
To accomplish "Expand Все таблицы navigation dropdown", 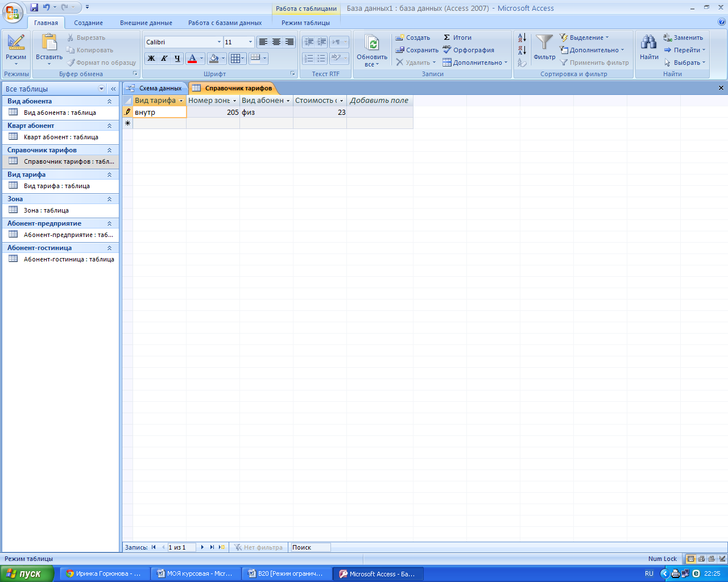I will (102, 89).
